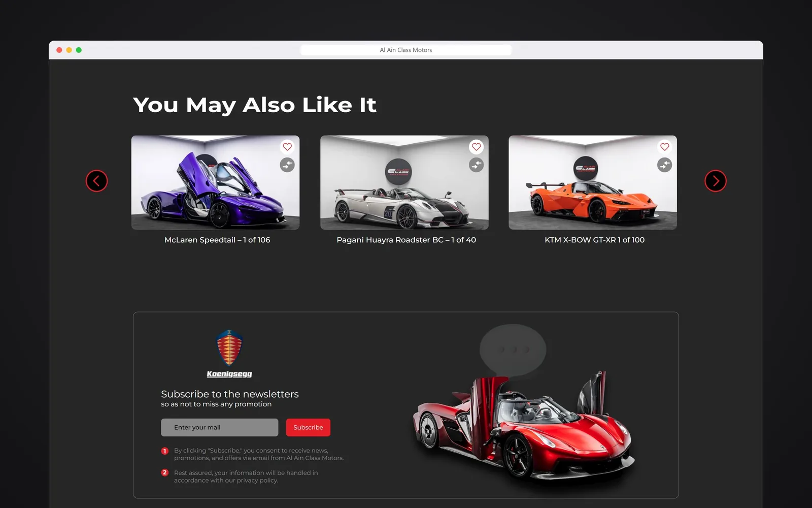Open KTM X-BOW GT-XR 1 of 100 title
This screenshot has height=508, width=812.
click(595, 240)
